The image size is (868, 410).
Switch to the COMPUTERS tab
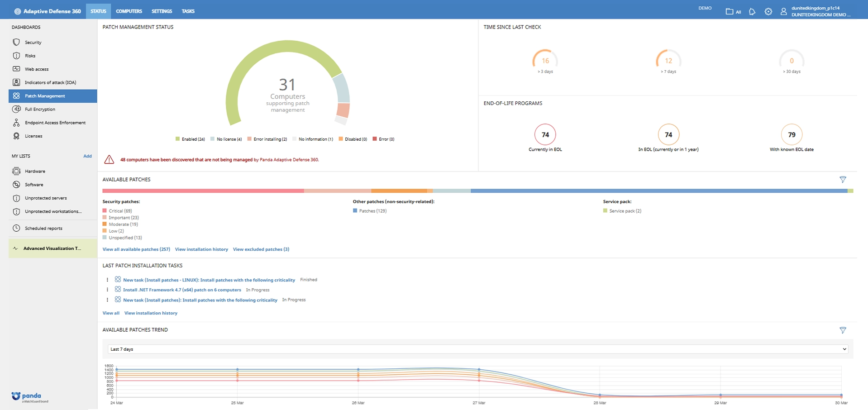click(x=129, y=11)
